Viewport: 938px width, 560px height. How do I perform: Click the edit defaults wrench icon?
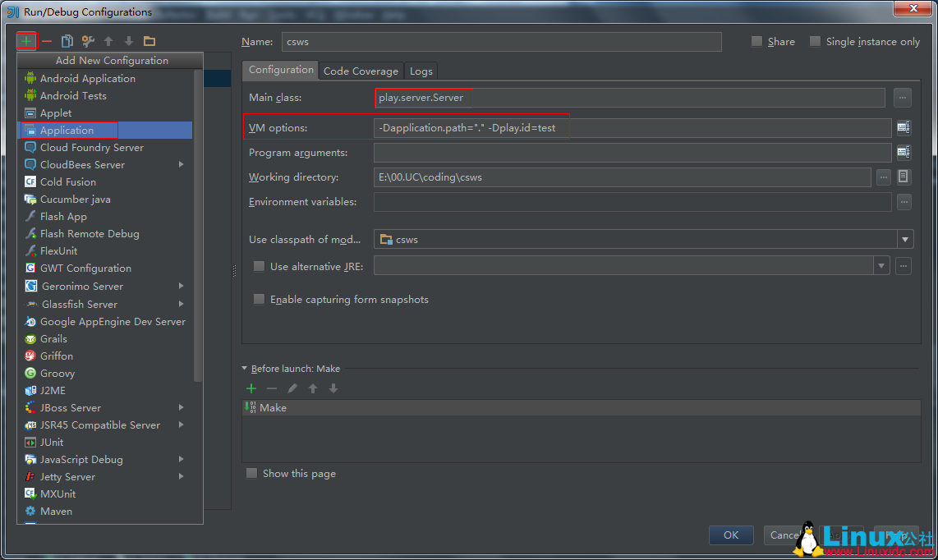tap(88, 41)
